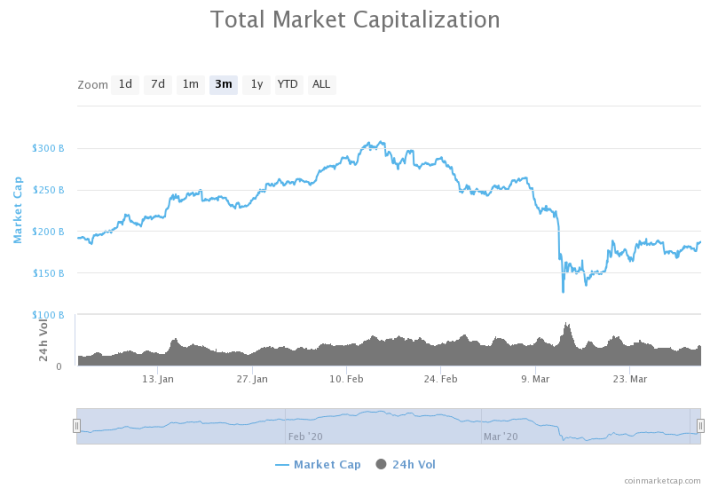Select the 1d zoom range

tap(125, 85)
